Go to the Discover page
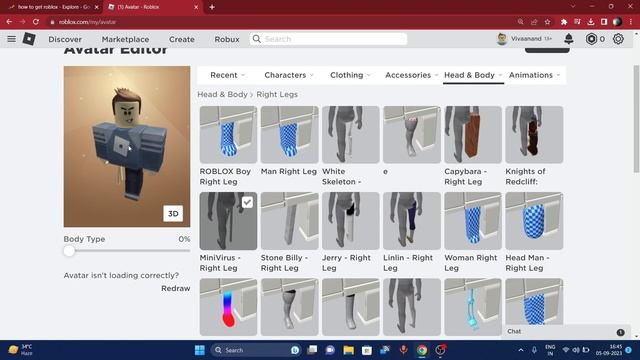Viewport: 640px width, 360px height. tap(65, 39)
